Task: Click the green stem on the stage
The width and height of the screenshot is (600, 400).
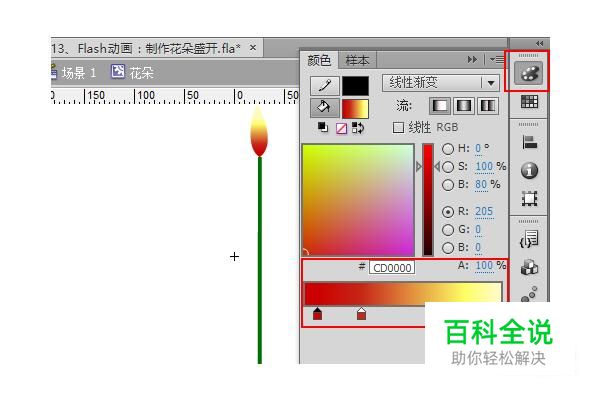Action: 260,260
